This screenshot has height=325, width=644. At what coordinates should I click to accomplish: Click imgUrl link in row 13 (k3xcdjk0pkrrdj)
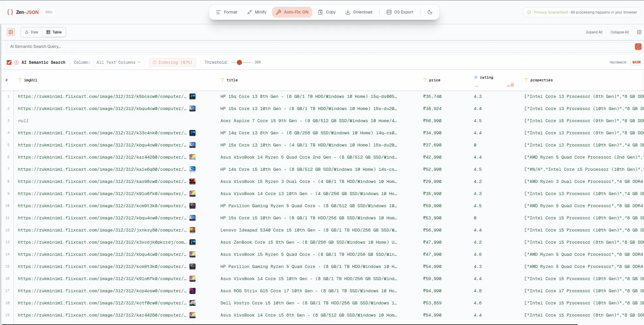click(x=102, y=242)
